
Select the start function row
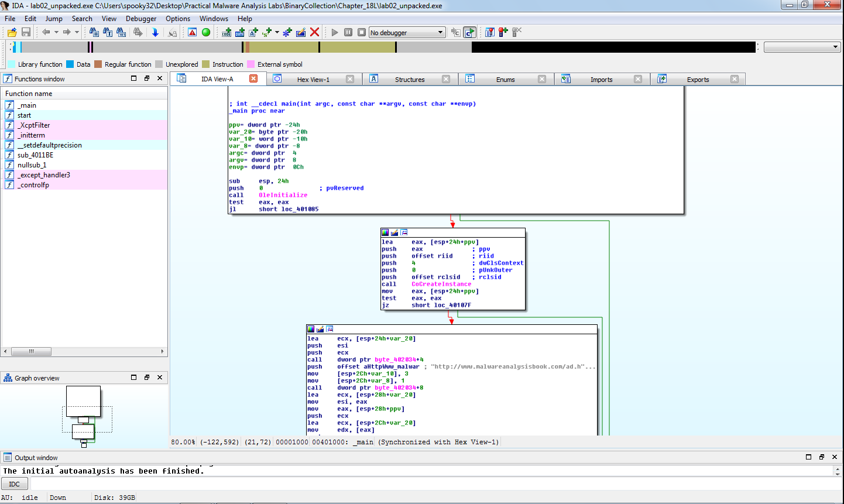[85, 115]
